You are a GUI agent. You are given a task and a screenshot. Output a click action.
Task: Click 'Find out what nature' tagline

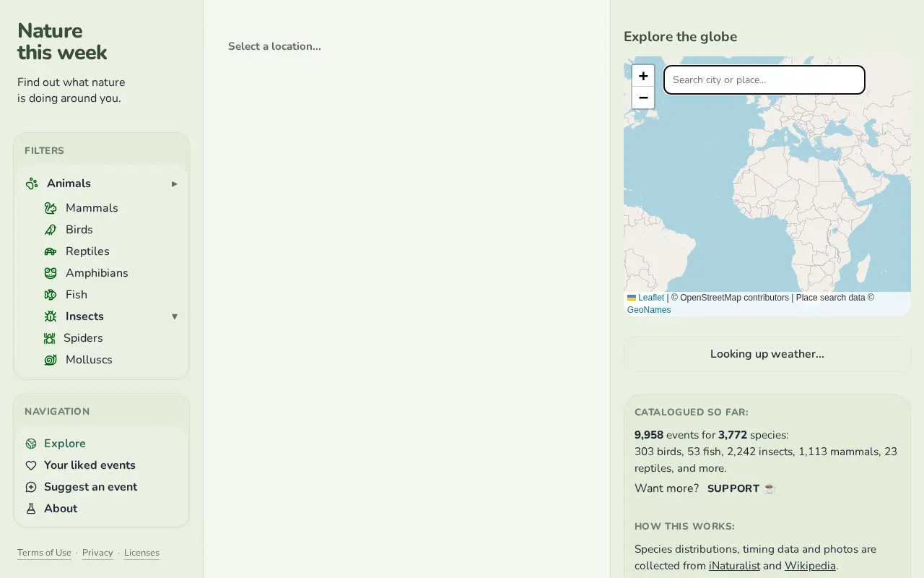pos(71,82)
